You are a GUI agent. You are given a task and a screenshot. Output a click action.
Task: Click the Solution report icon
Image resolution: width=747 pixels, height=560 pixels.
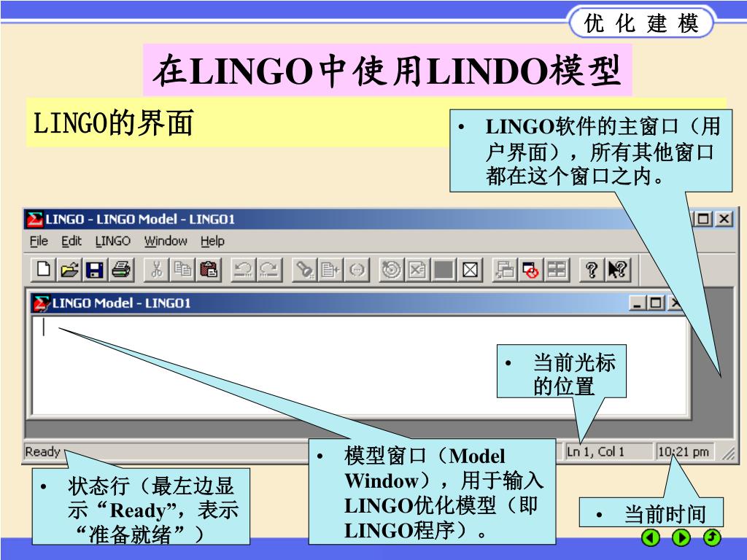(x=417, y=270)
